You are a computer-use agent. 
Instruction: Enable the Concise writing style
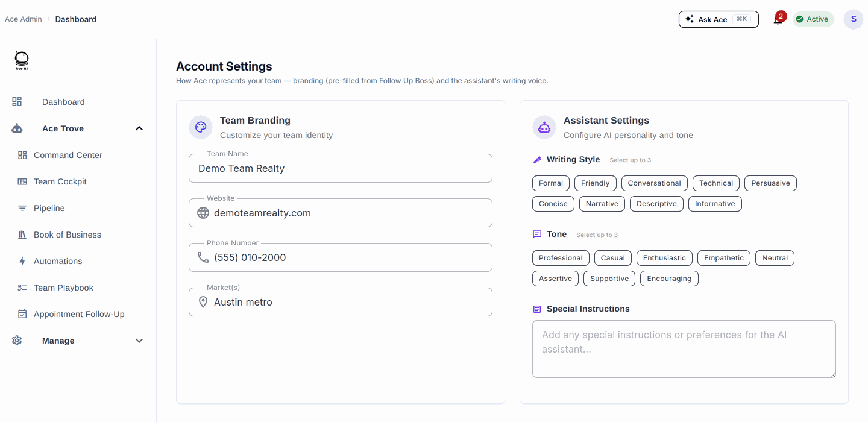click(x=553, y=204)
